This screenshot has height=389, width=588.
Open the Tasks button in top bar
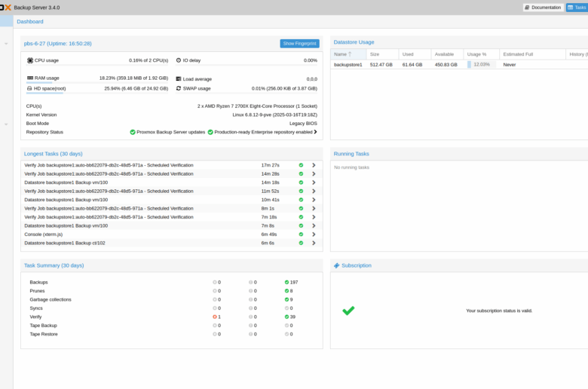pyautogui.click(x=577, y=8)
